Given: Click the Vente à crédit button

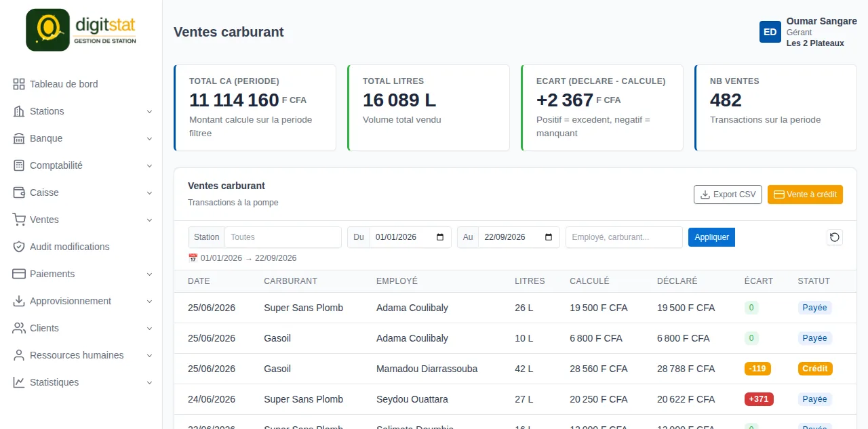Looking at the screenshot, I should coord(805,195).
